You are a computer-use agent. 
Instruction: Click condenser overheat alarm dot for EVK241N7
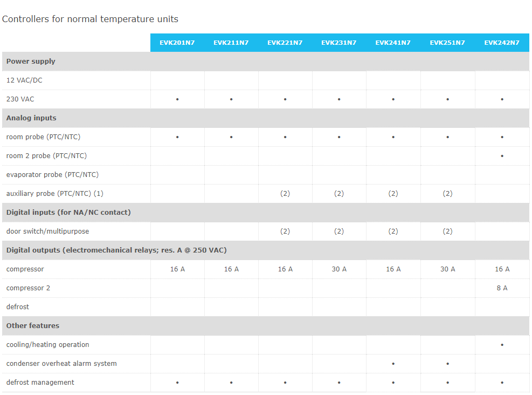coord(393,364)
